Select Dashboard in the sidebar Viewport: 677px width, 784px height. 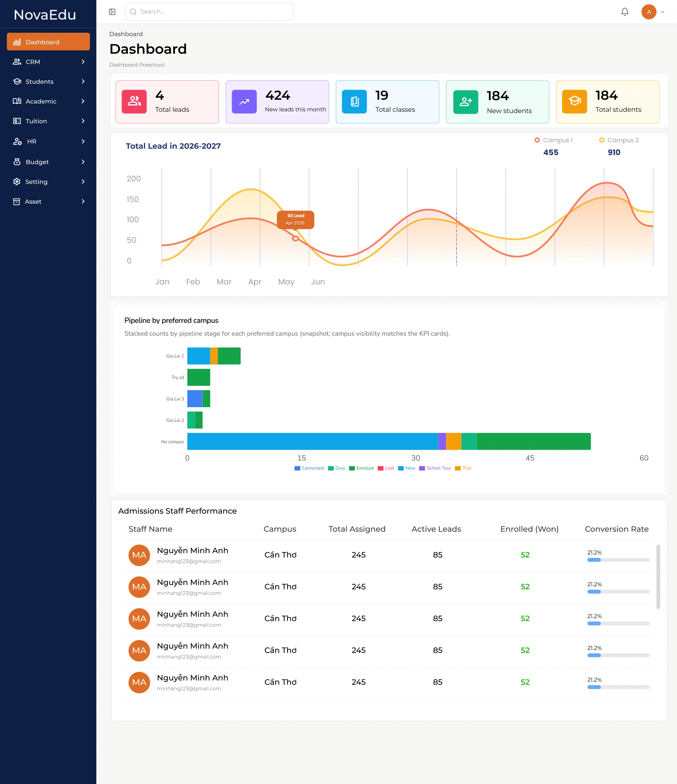(x=48, y=42)
